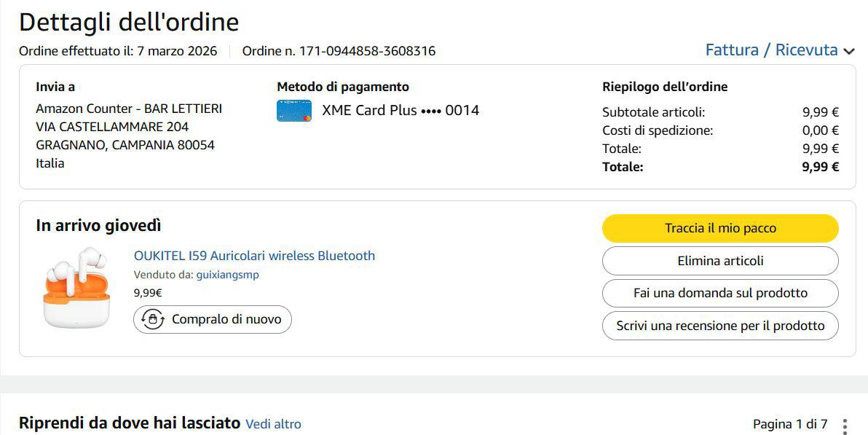Choose Scrivi una recensione per il prodotto
Viewport: 868px width, 435px height.
pyautogui.click(x=720, y=326)
